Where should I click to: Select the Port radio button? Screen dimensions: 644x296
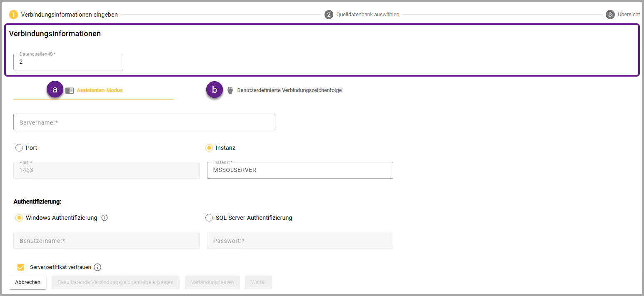click(x=19, y=148)
